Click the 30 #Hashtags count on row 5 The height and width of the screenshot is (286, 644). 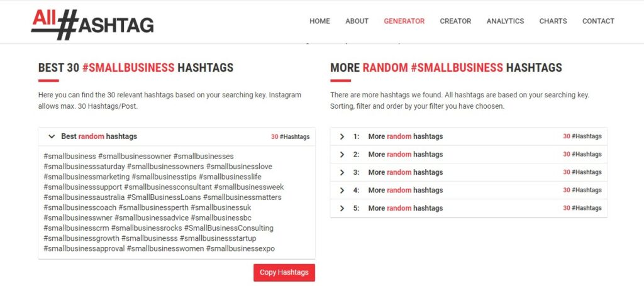click(582, 208)
